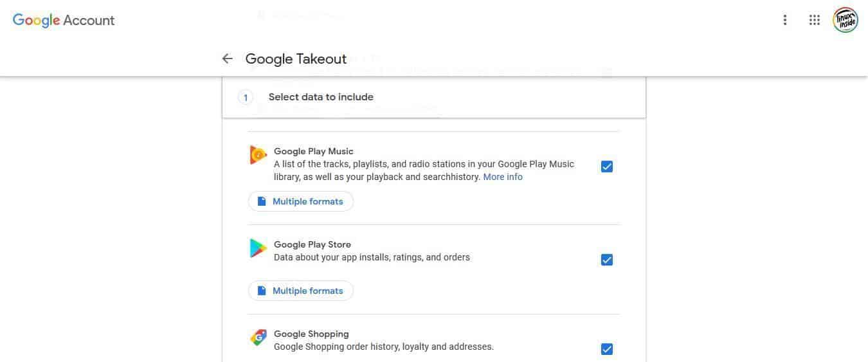This screenshot has width=868, height=362.
Task: Click the Google Takeout page title
Action: [296, 59]
